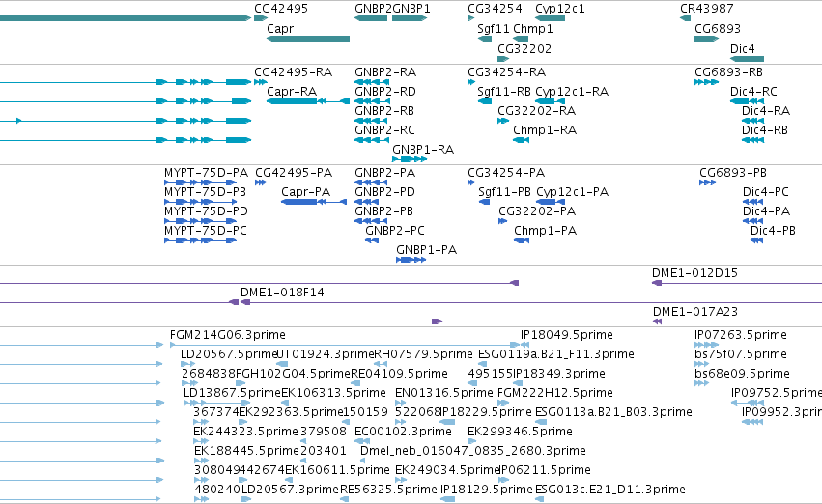This screenshot has width=822, height=504.
Task: Click the Dic4 gene label
Action: click(x=743, y=48)
